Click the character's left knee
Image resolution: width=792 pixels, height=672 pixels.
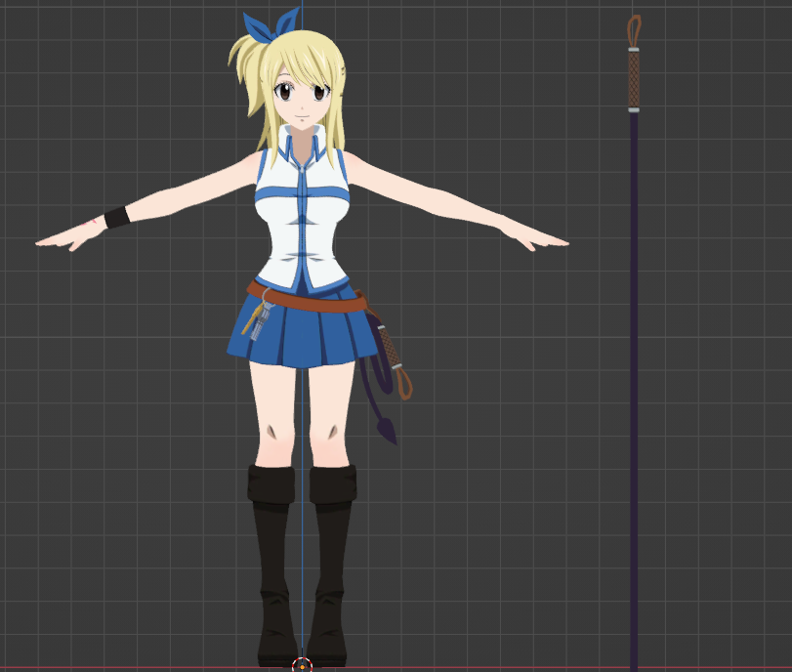coord(332,430)
